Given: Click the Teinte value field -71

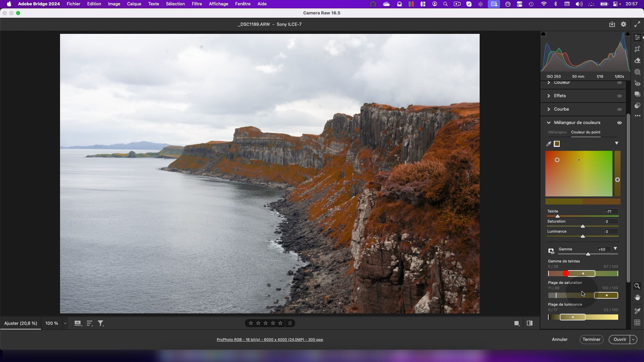Looking at the screenshot, I should 611,212.
